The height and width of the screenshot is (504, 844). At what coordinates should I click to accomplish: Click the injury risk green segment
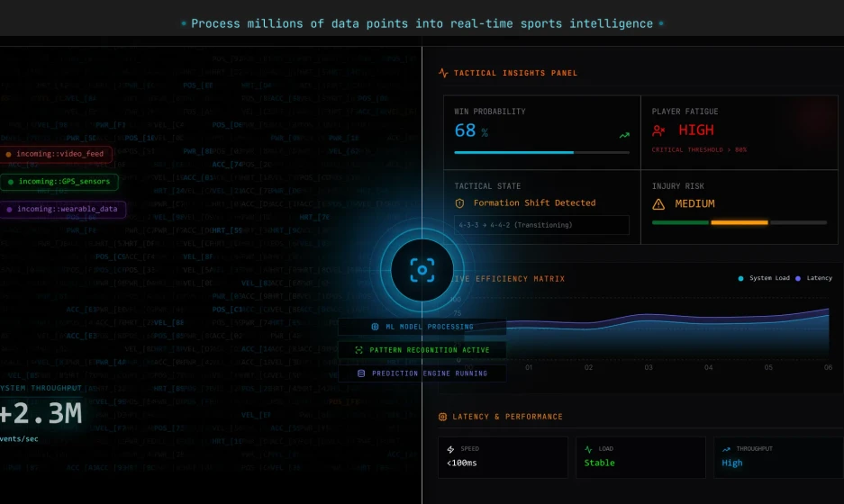coord(680,222)
